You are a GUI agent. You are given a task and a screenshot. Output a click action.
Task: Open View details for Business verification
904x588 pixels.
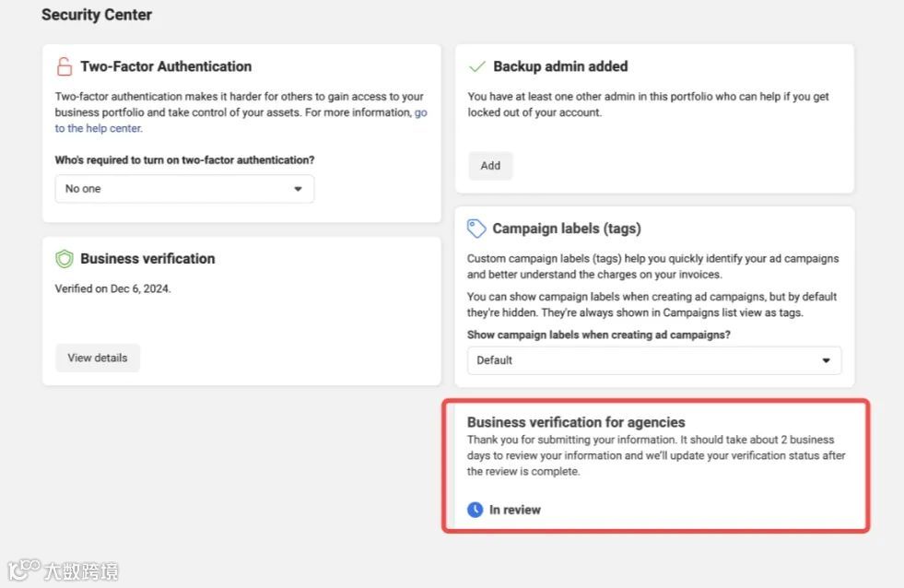point(98,358)
